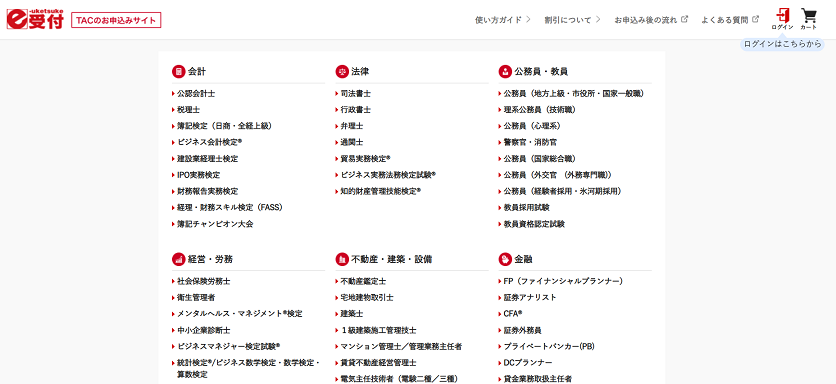
Task: Select 証券アナリスト course link
Action: coord(530,297)
